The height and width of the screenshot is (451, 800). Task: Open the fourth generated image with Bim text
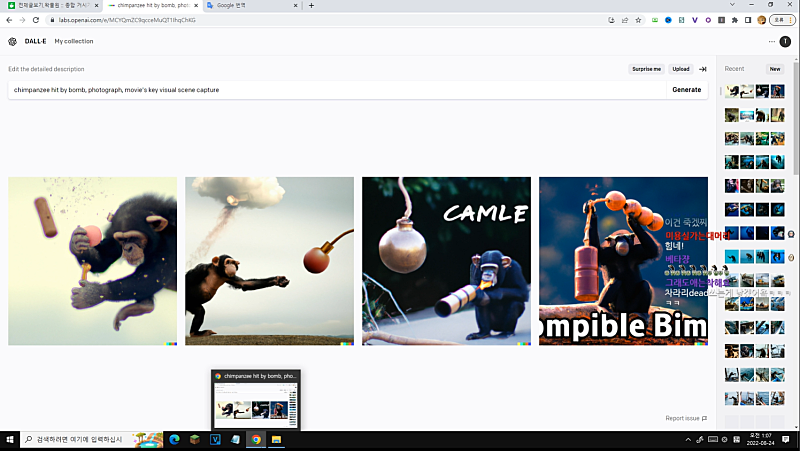coord(623,261)
